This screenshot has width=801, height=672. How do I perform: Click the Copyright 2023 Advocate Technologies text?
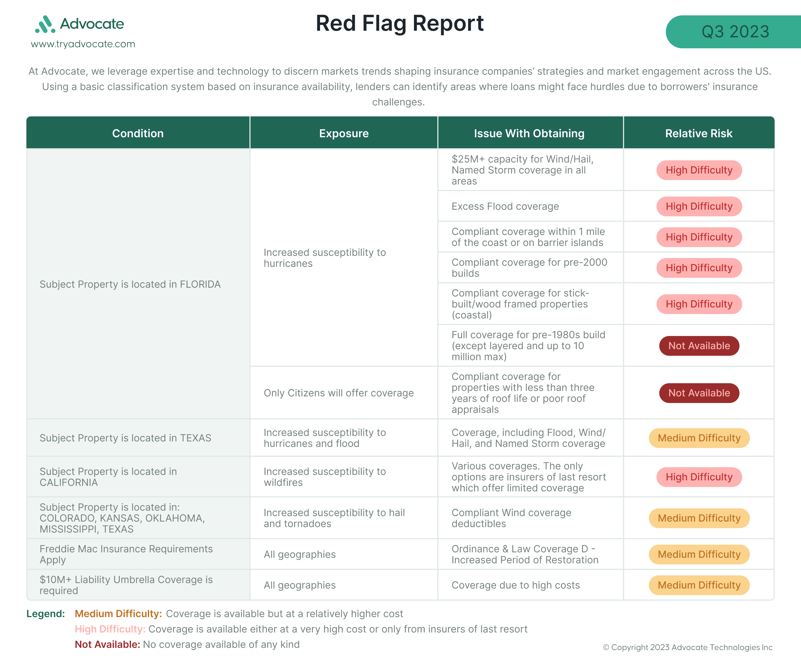pyautogui.click(x=688, y=647)
